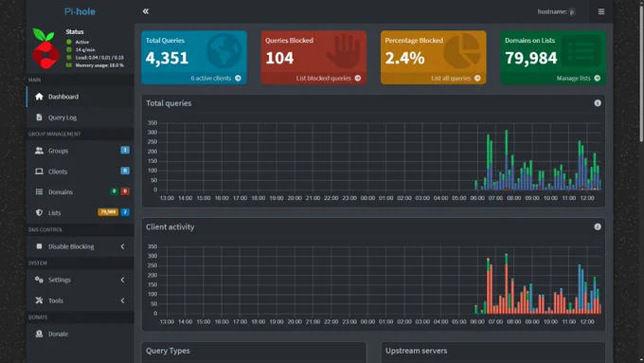Click the hostname label in header
644x363 pixels.
(x=552, y=11)
